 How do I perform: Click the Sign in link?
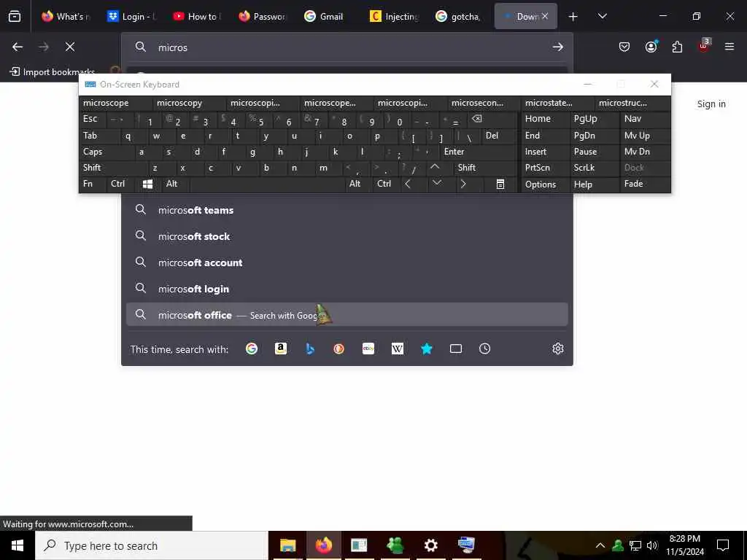click(711, 104)
